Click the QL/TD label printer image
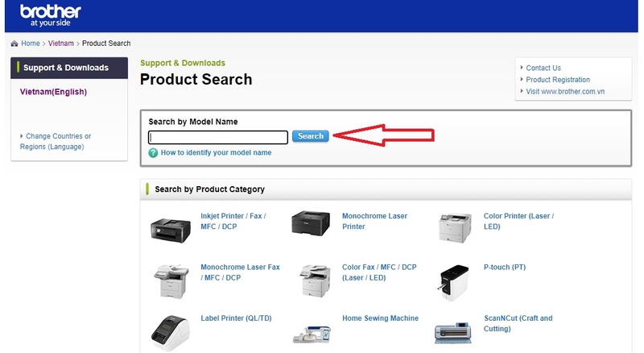Viewport: 644px width, 353px height. [x=171, y=333]
